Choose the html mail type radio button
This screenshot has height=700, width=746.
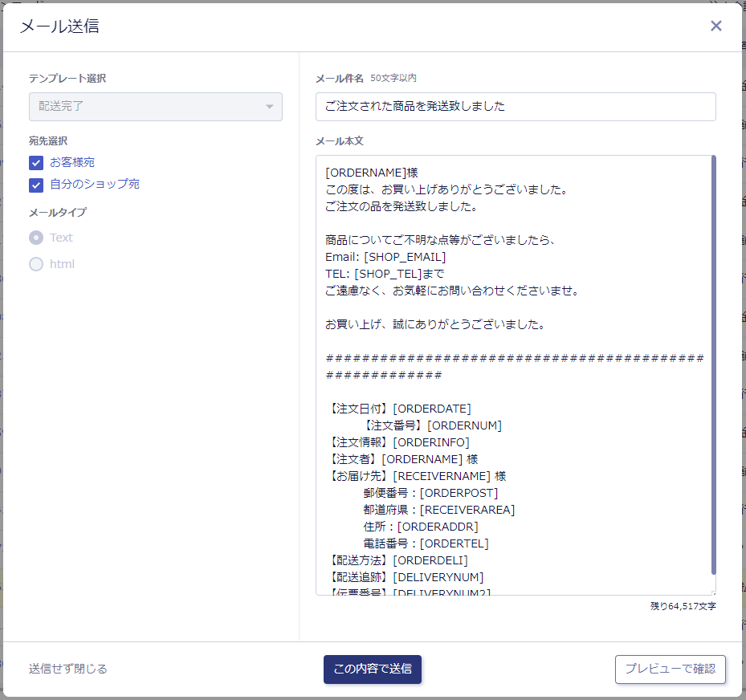pyautogui.click(x=36, y=264)
